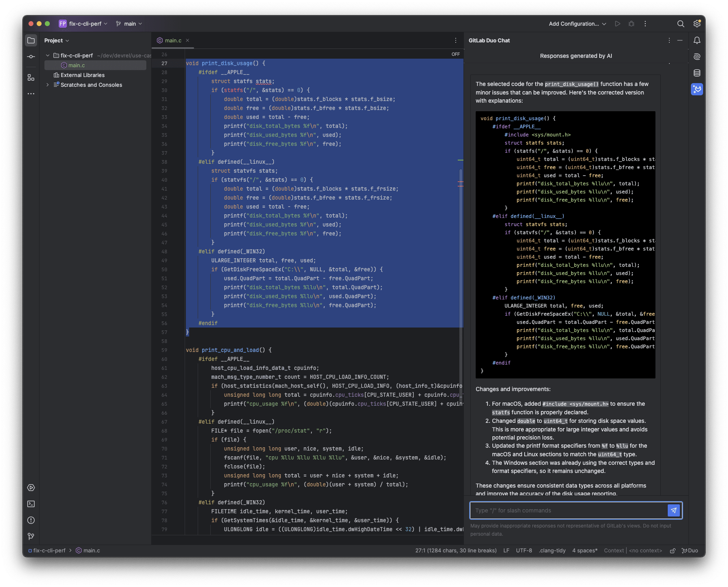Show more tool windows ellipsis in left sidebar
The image size is (728, 587).
31,94
